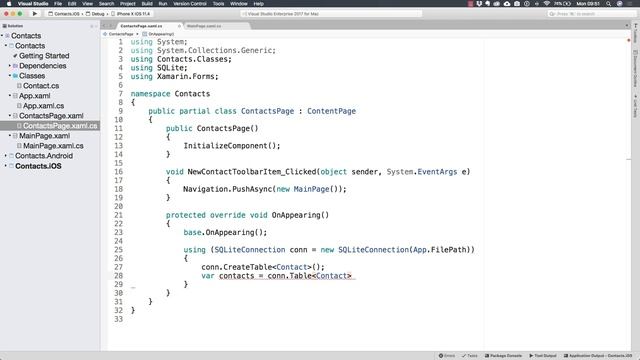This screenshot has height=360, width=640.
Task: Open the Document Outline side pad
Action: coord(636,69)
